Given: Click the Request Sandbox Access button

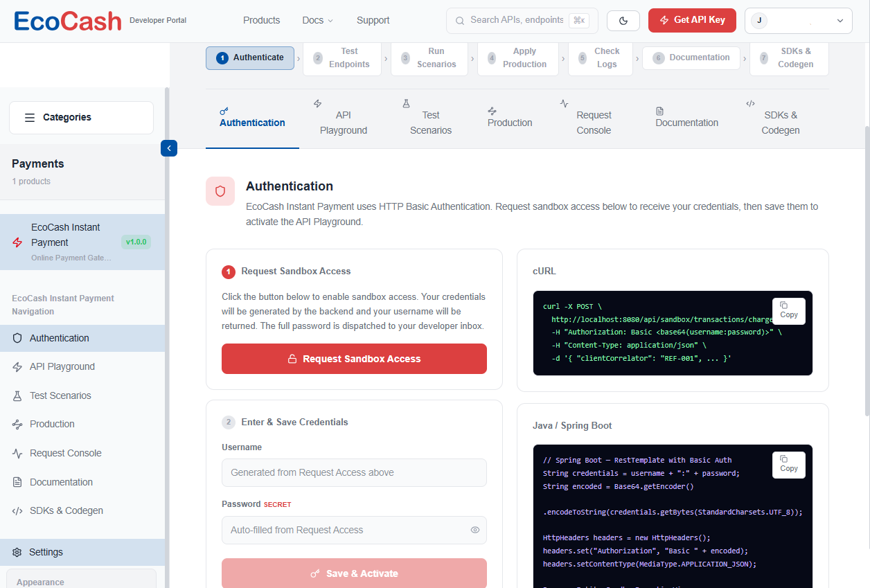Looking at the screenshot, I should [x=354, y=359].
